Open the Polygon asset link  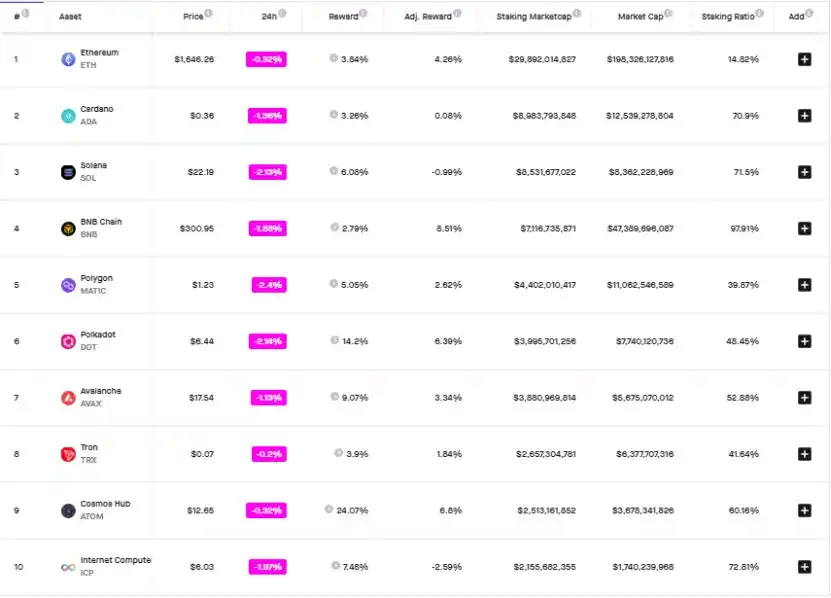pyautogui.click(x=96, y=278)
